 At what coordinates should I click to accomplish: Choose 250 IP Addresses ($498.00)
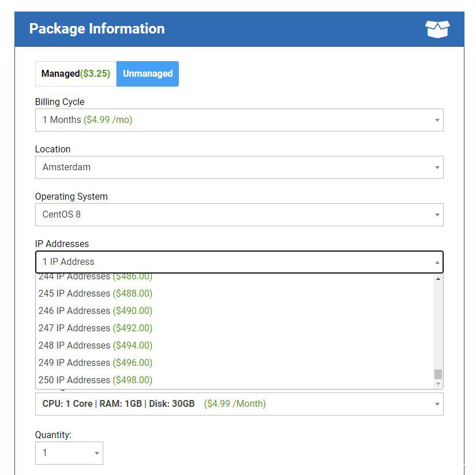pos(95,380)
